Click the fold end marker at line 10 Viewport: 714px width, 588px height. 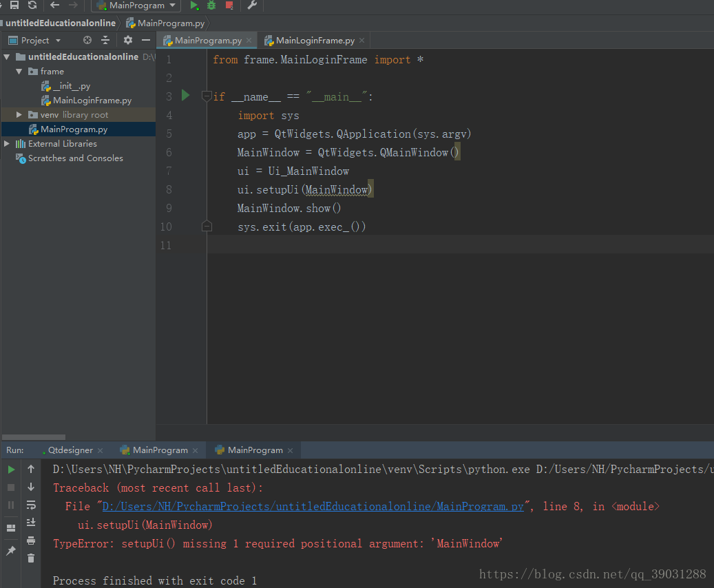tap(207, 227)
